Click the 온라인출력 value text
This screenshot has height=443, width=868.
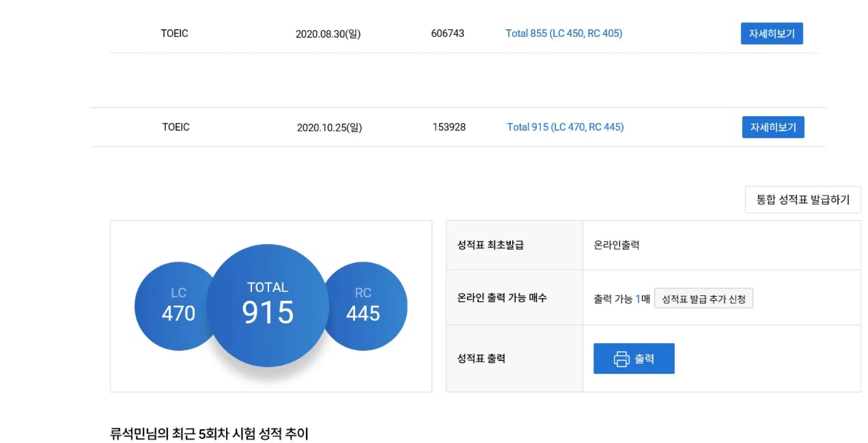pos(616,245)
